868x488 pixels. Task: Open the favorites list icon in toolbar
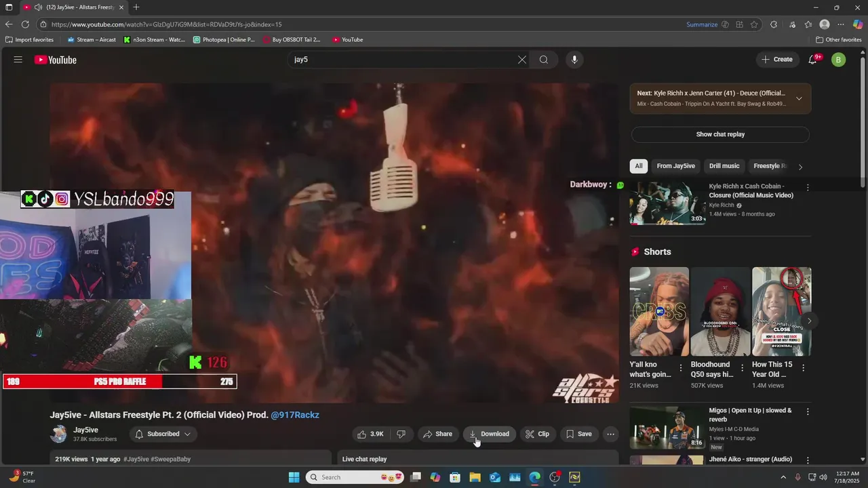[808, 24]
